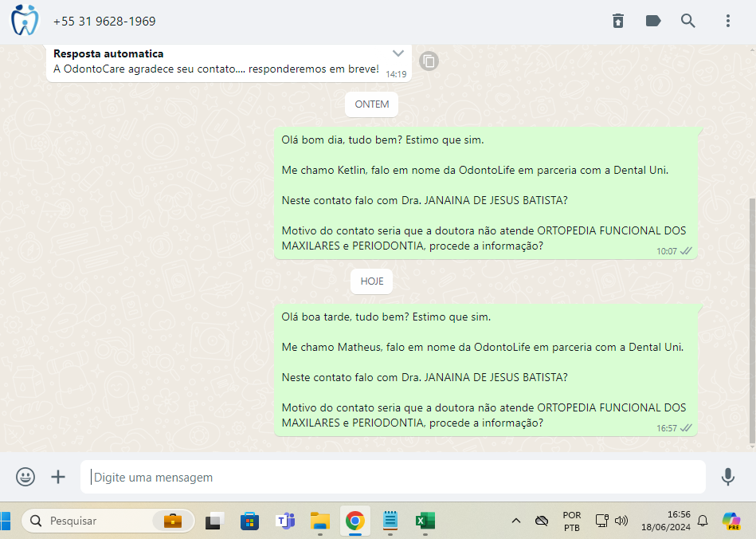Click the Digite uma mensagem field
Screen dimensions: 756x539
(393, 477)
